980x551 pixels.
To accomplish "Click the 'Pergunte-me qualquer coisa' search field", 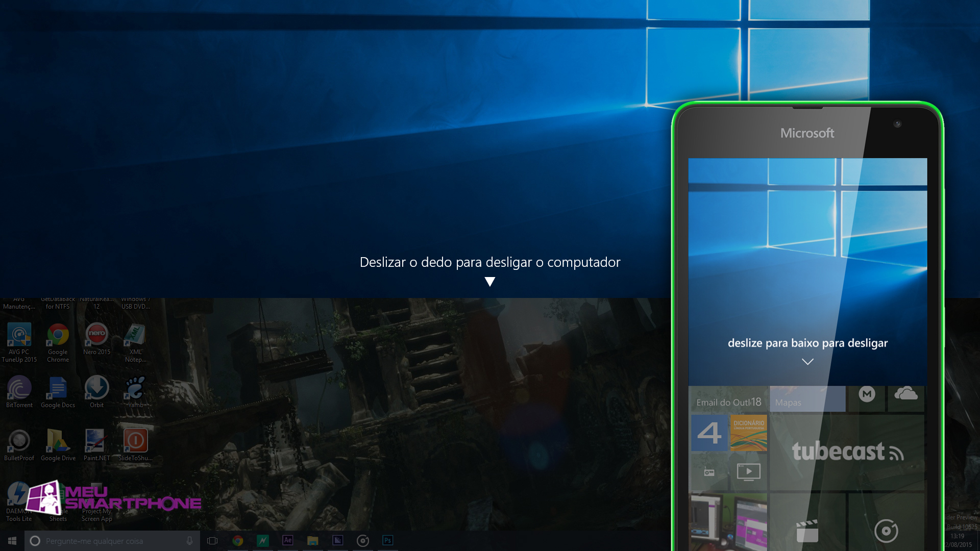I will coord(112,541).
